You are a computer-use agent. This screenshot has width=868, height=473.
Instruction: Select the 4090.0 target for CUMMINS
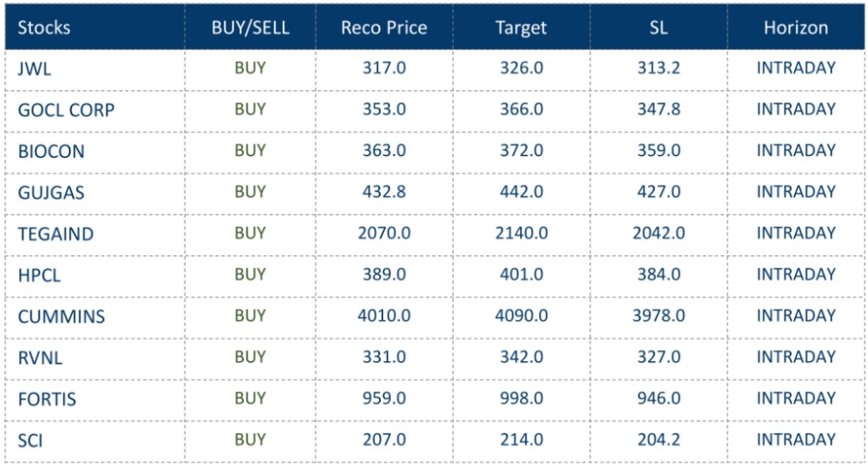pos(521,316)
